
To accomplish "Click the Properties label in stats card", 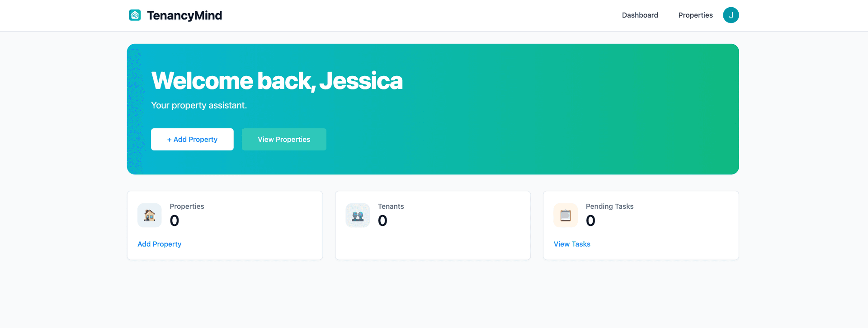I will point(187,206).
